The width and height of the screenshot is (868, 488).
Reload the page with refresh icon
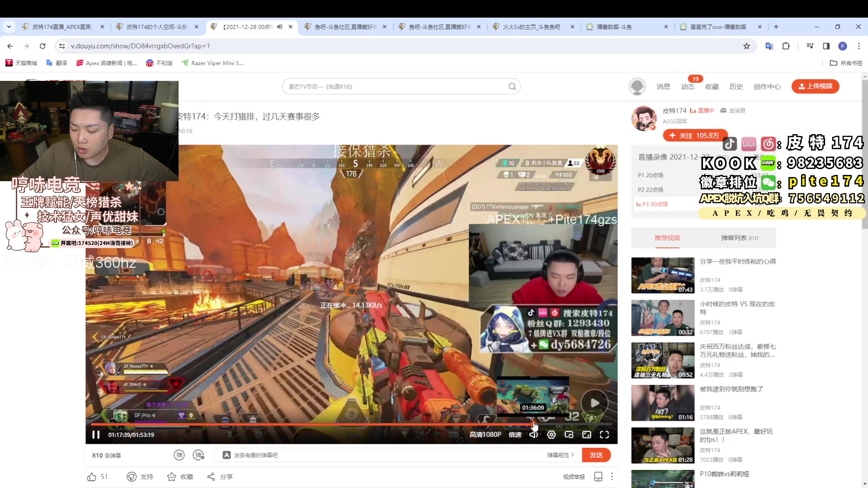tap(42, 46)
